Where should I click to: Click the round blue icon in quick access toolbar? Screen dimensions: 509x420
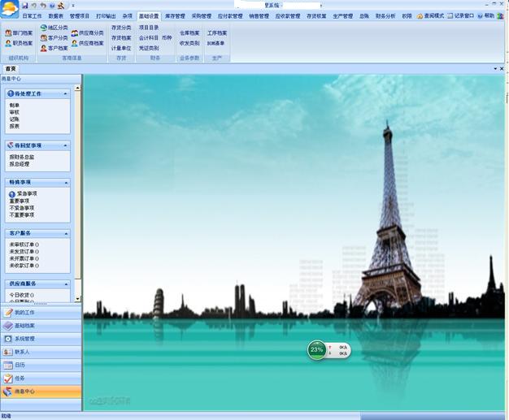point(52,6)
